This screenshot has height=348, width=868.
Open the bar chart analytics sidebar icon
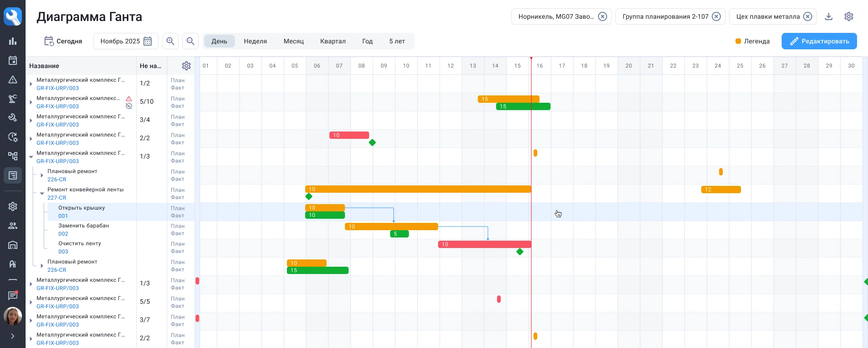click(x=13, y=41)
